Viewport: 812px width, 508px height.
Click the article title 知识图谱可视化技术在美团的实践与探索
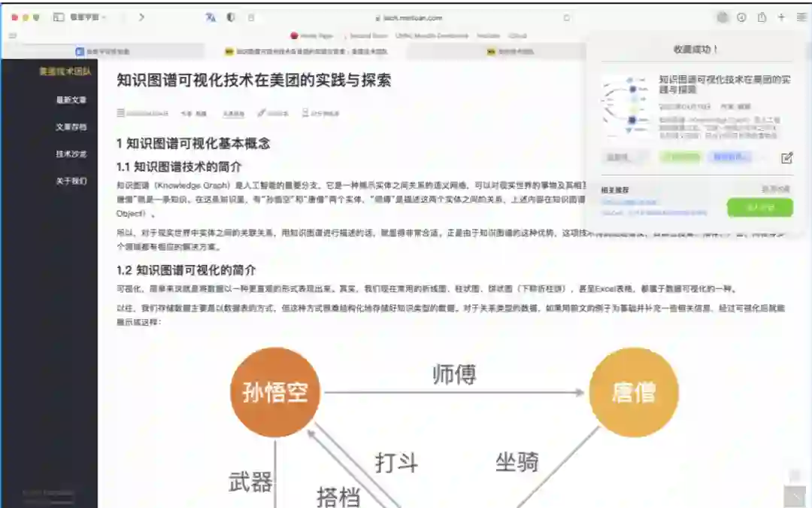pyautogui.click(x=254, y=80)
